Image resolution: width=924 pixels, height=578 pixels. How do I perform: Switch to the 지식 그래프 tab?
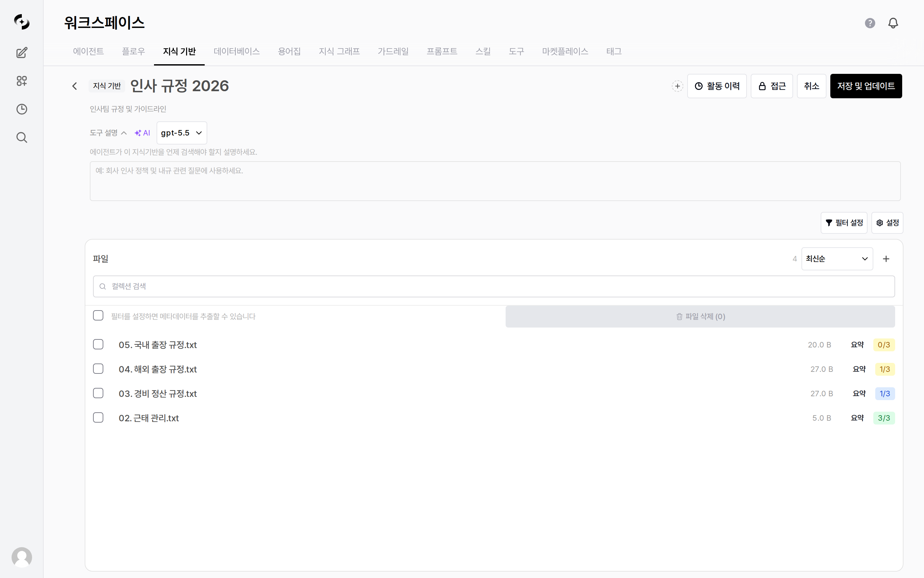coord(339,51)
